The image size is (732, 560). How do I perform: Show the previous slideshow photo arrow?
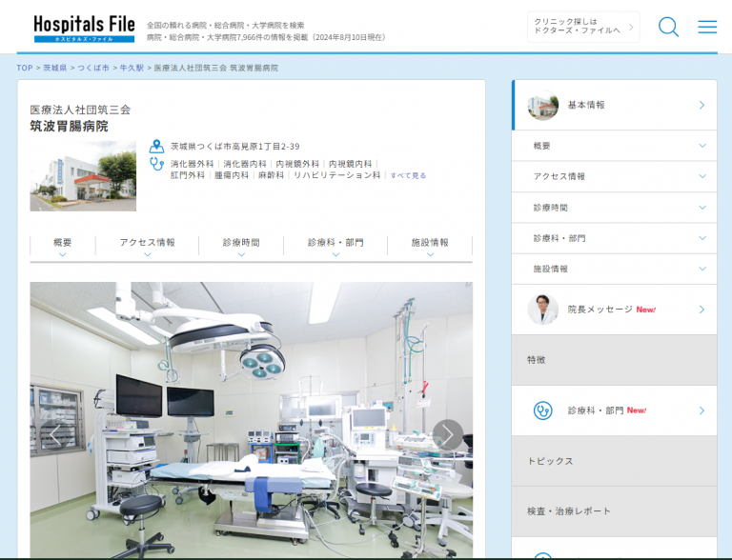click(x=55, y=435)
